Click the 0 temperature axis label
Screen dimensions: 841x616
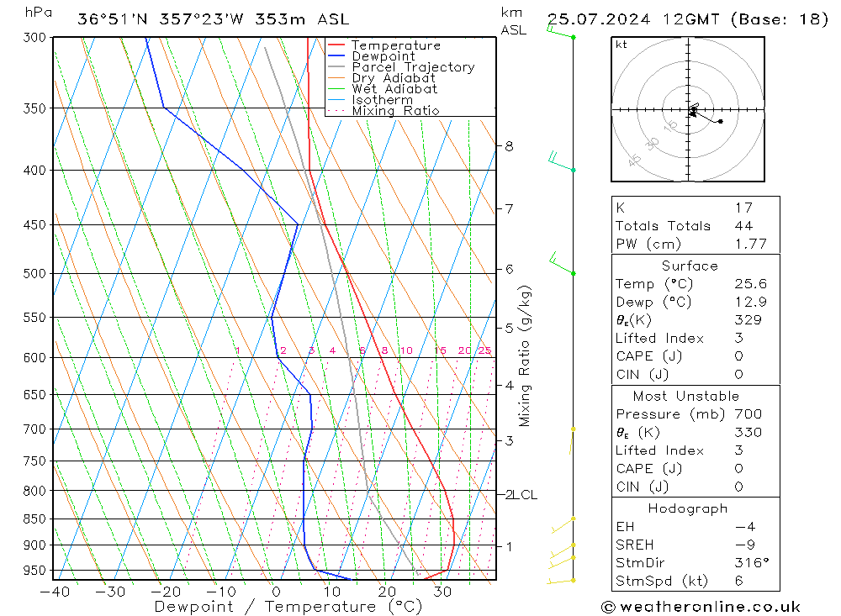coord(276,592)
